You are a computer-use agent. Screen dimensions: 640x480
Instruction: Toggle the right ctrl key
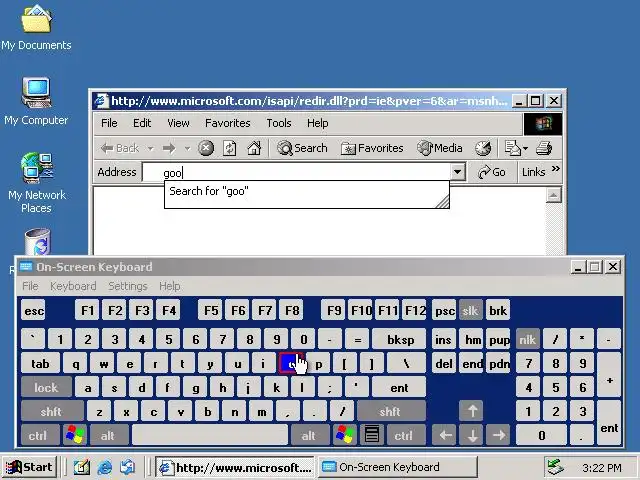click(x=405, y=435)
